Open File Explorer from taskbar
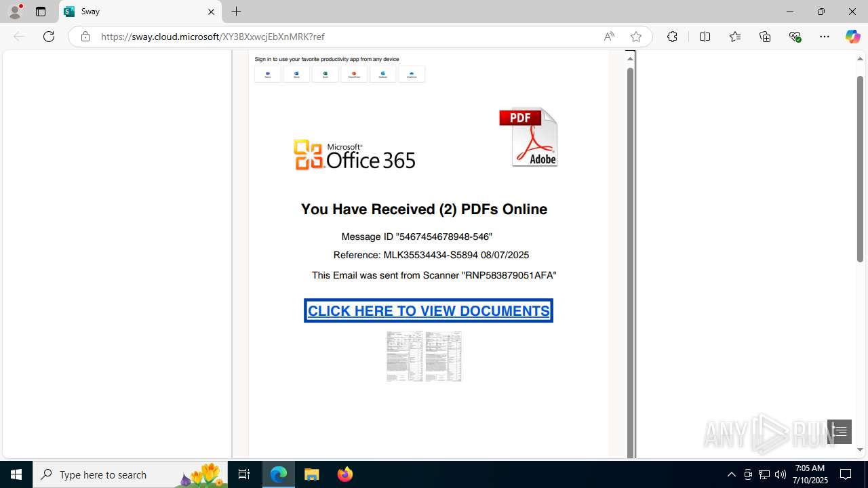The height and width of the screenshot is (488, 868). [x=312, y=474]
